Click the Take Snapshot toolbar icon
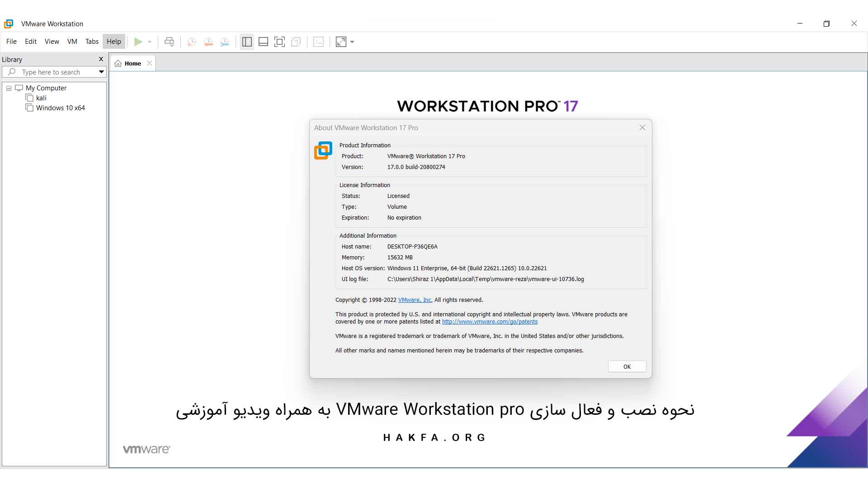868x488 pixels. click(x=191, y=42)
